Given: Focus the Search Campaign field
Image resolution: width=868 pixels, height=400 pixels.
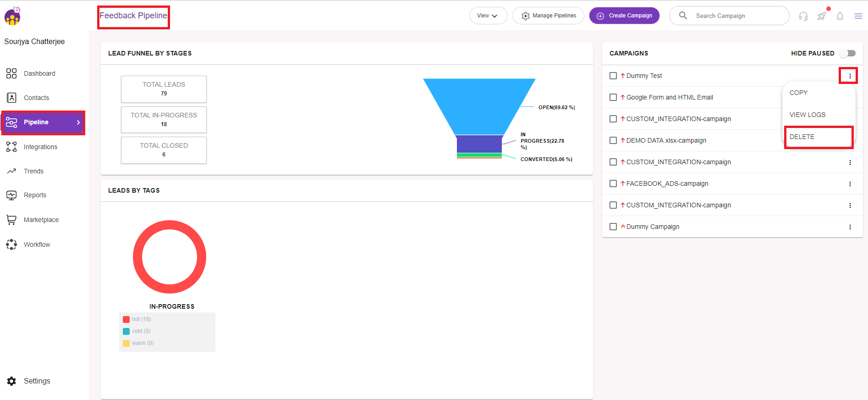Looking at the screenshot, I should (x=733, y=16).
